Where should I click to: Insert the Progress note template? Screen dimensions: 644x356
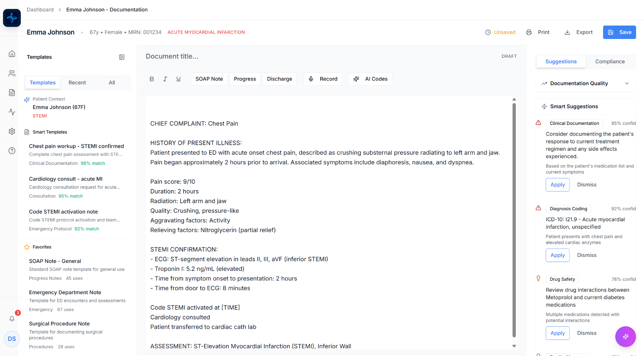245,79
